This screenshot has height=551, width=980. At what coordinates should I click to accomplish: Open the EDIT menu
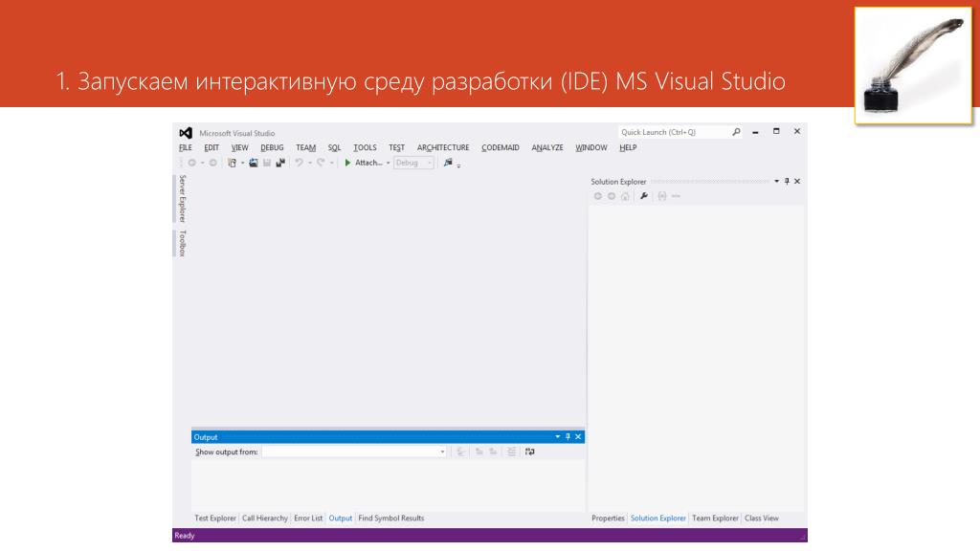(x=212, y=148)
